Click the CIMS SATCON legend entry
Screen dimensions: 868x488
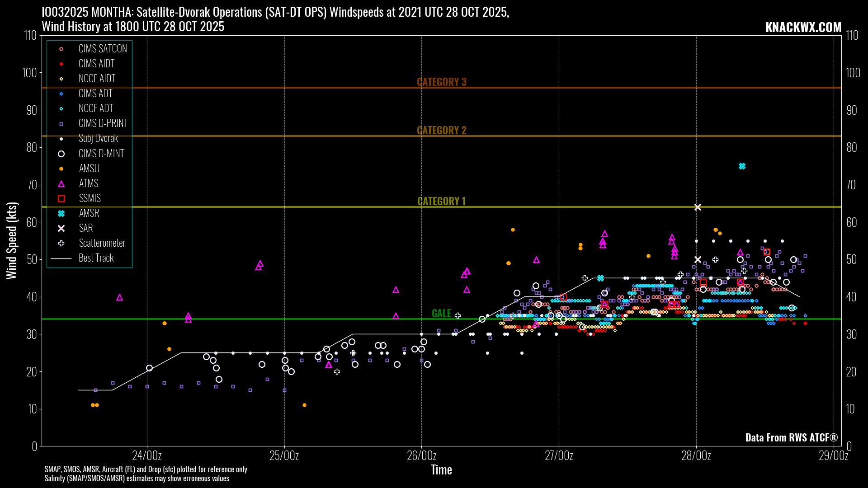tap(103, 49)
